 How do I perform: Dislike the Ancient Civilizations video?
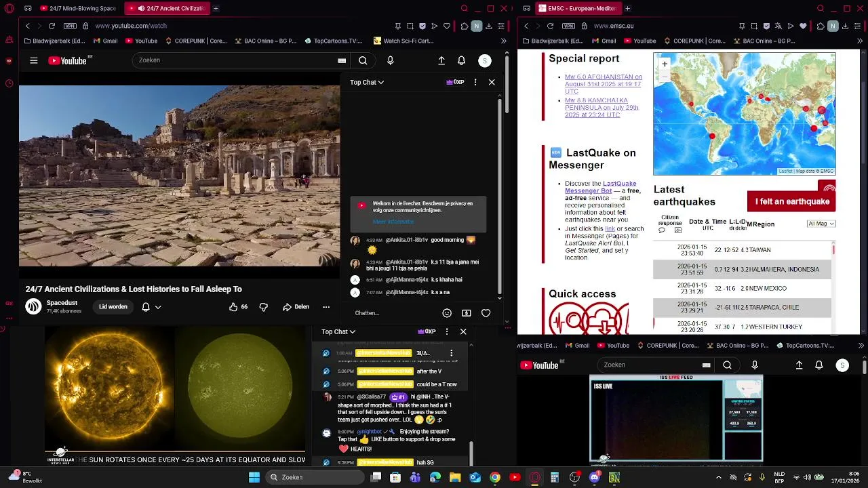pos(264,306)
